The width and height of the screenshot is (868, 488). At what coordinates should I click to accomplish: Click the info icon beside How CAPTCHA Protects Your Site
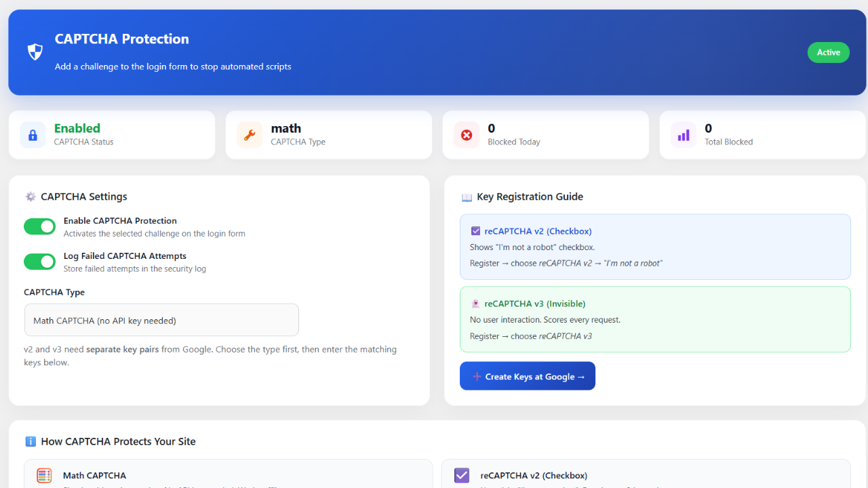click(x=31, y=441)
